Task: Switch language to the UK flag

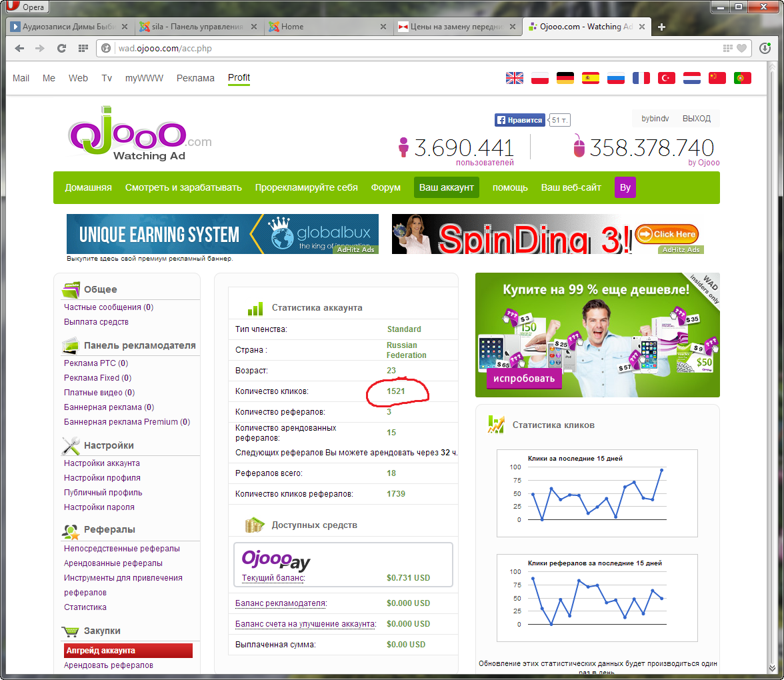Action: tap(515, 78)
